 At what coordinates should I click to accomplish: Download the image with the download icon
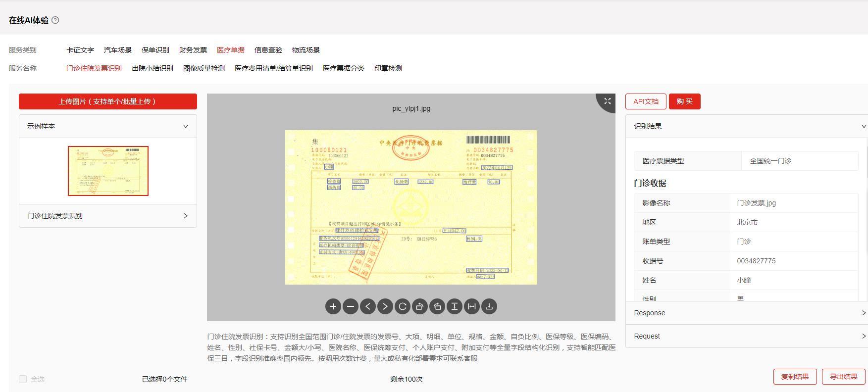489,306
